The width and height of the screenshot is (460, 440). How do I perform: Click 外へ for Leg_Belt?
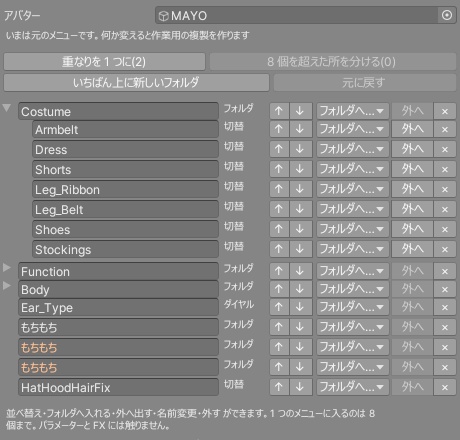[412, 209]
